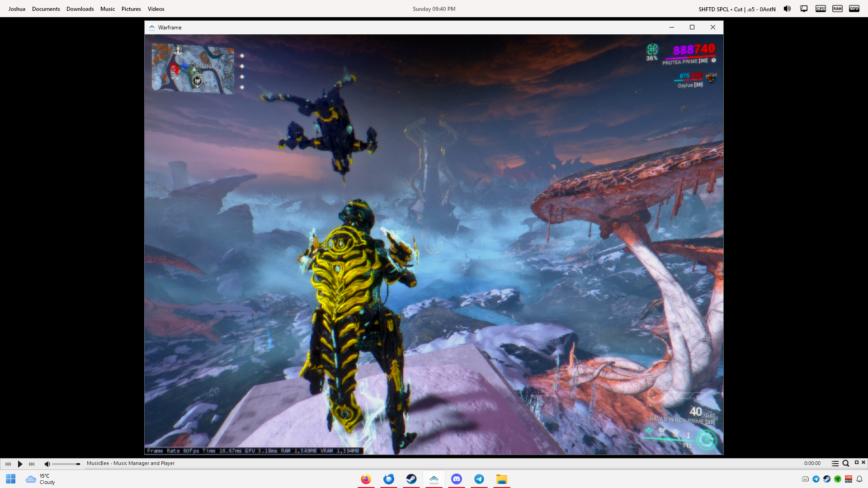The height and width of the screenshot is (488, 868).
Task: Open the 15°C Cloudy weather widget
Action: pos(41,479)
